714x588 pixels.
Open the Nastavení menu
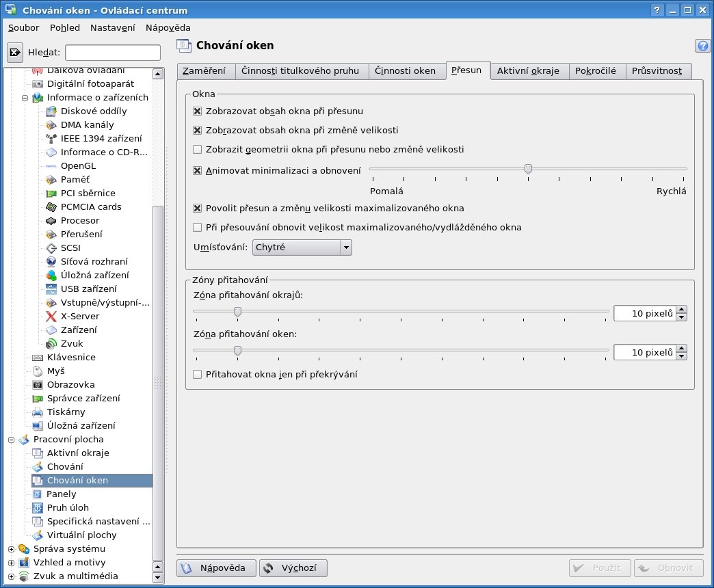pos(112,28)
